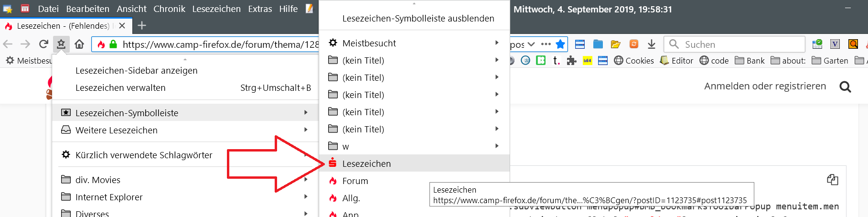Click the blue bookmark star icon
Image resolution: width=868 pixels, height=217 pixels.
[560, 44]
